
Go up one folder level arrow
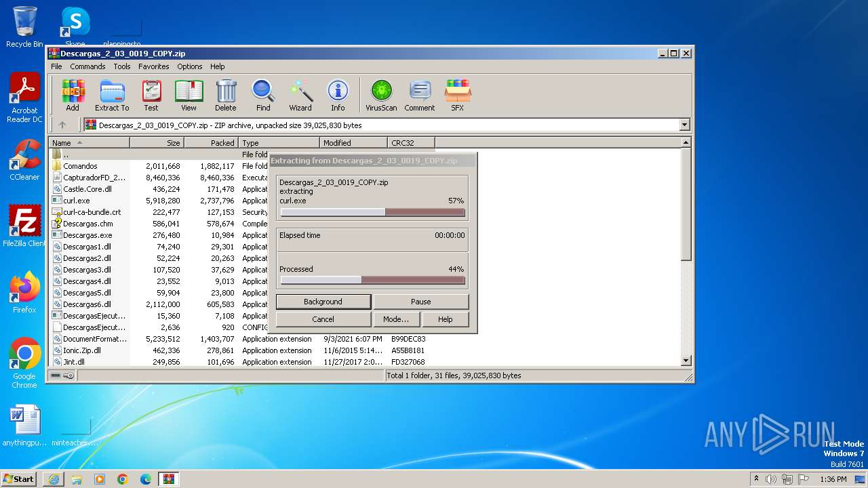(62, 125)
